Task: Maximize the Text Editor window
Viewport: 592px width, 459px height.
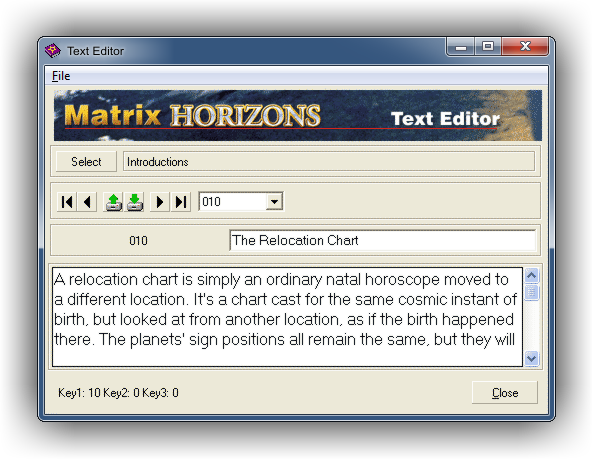Action: pos(488,47)
